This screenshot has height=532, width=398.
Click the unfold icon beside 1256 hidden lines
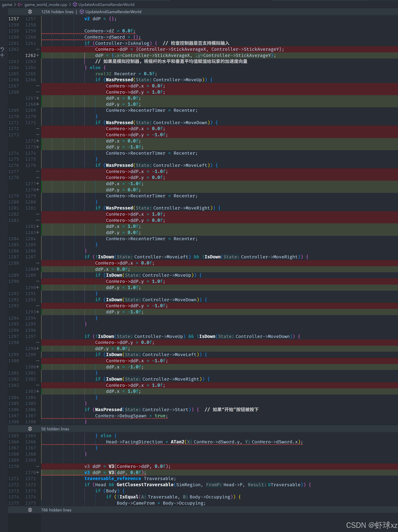point(30,12)
